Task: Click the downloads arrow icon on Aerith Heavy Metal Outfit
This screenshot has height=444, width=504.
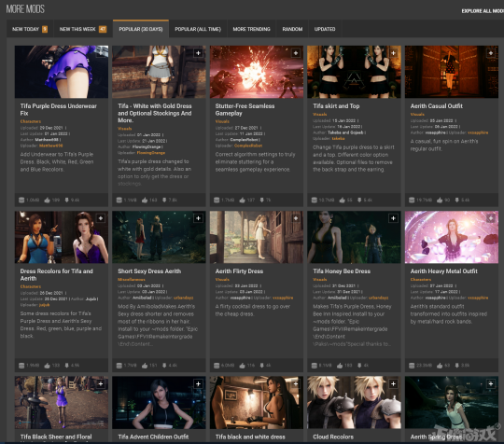Action: click(456, 366)
